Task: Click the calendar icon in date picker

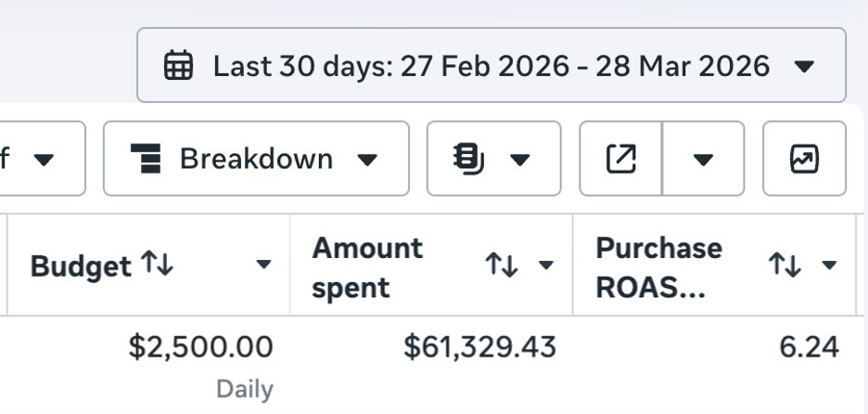Action: 178,66
